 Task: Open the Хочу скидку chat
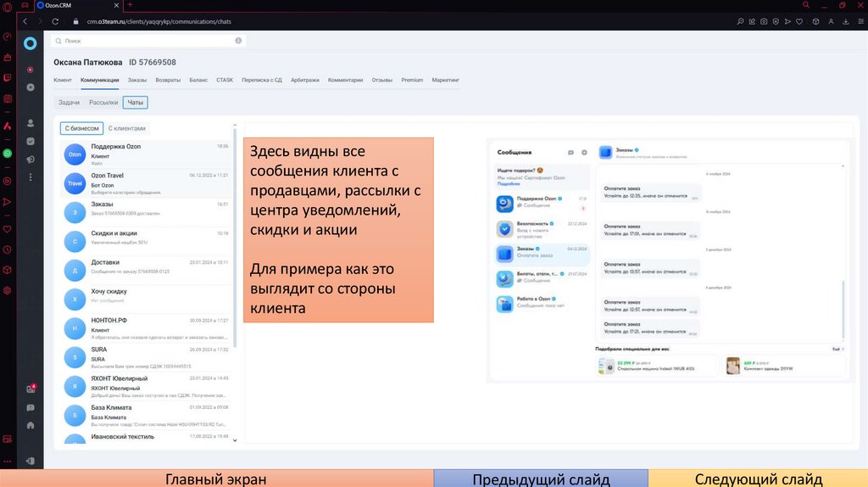click(x=146, y=299)
